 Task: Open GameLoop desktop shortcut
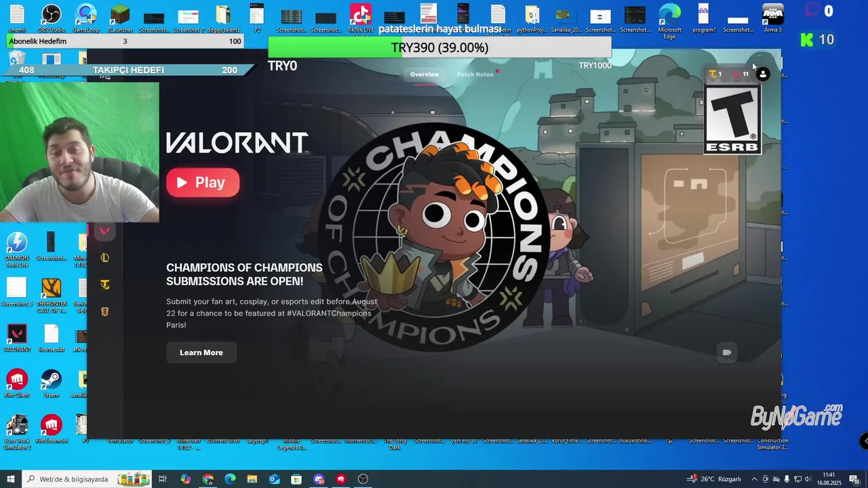[x=85, y=18]
